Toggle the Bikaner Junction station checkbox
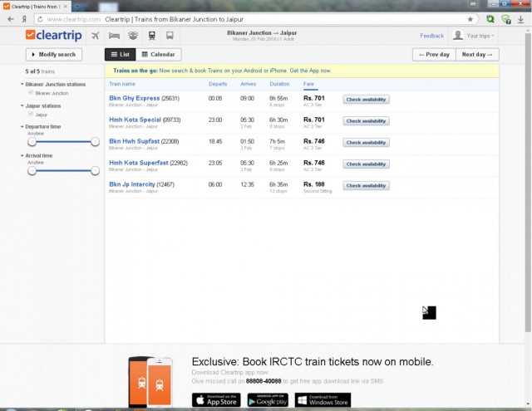This screenshot has width=532, height=411. point(32,93)
